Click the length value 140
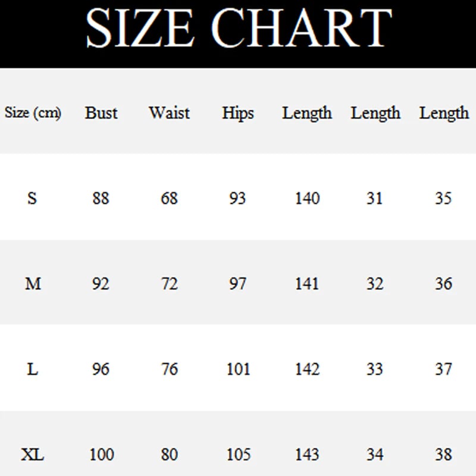The height and width of the screenshot is (476, 476). point(307,198)
